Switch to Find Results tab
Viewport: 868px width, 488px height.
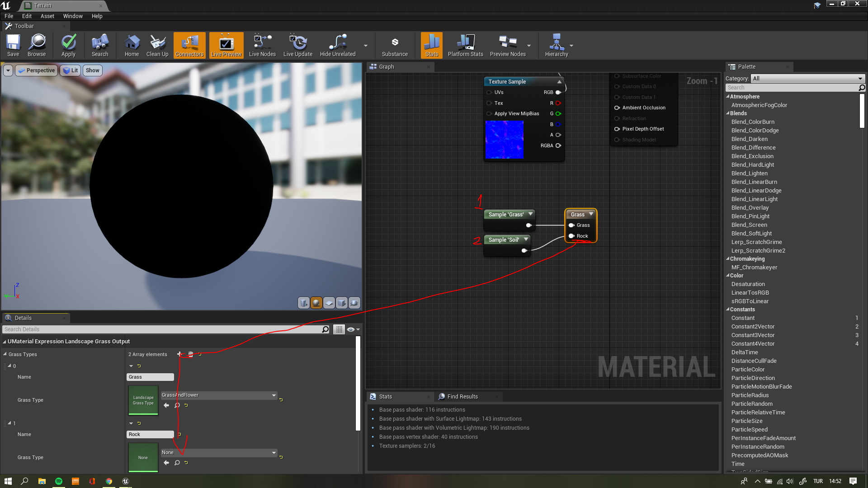pos(462,397)
